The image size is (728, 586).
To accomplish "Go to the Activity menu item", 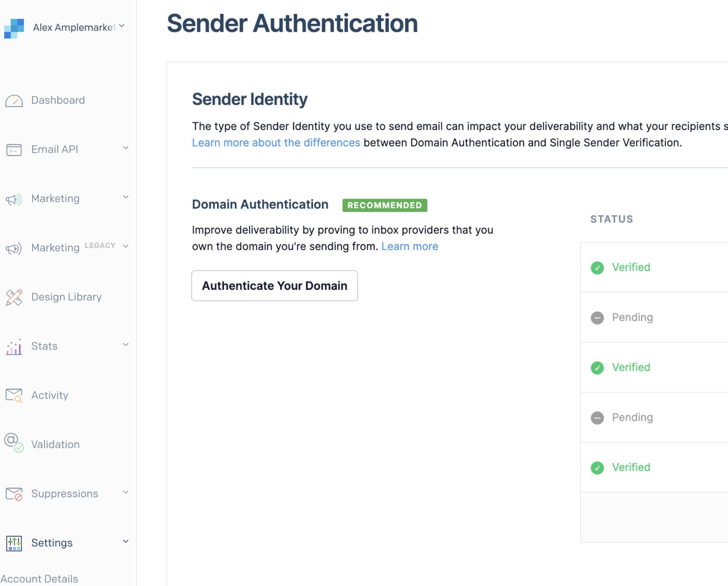I will click(49, 395).
